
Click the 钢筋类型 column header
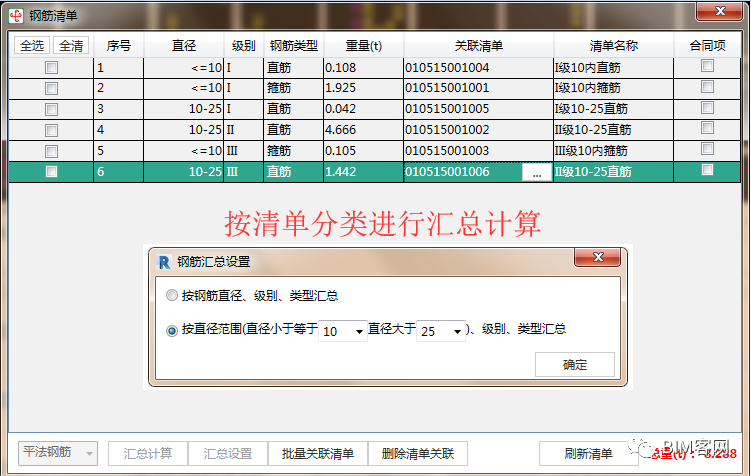pyautogui.click(x=294, y=46)
